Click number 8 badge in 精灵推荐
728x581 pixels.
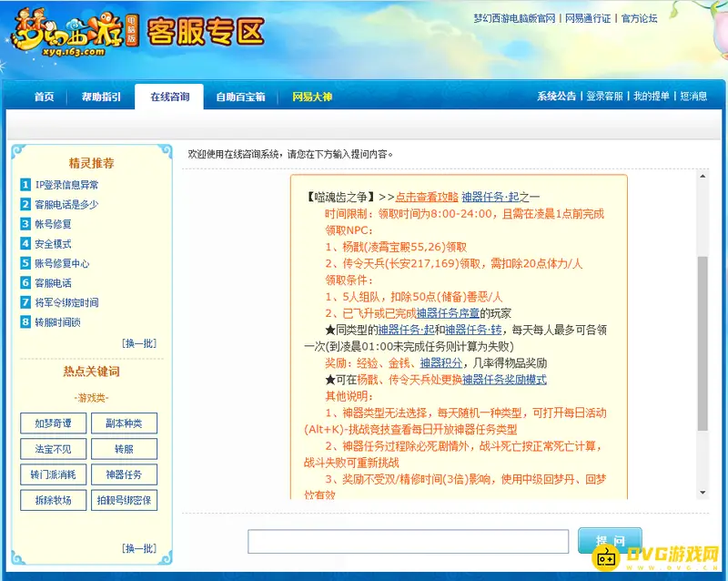click(25, 322)
